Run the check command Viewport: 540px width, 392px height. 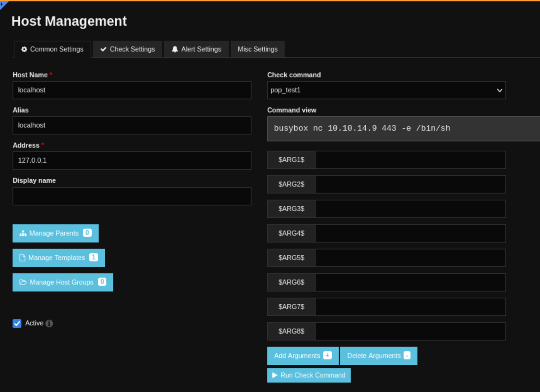(x=309, y=375)
